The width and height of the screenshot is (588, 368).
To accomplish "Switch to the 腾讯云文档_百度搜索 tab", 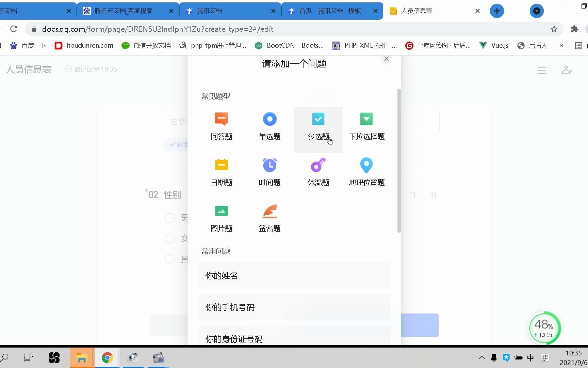I will (128, 11).
